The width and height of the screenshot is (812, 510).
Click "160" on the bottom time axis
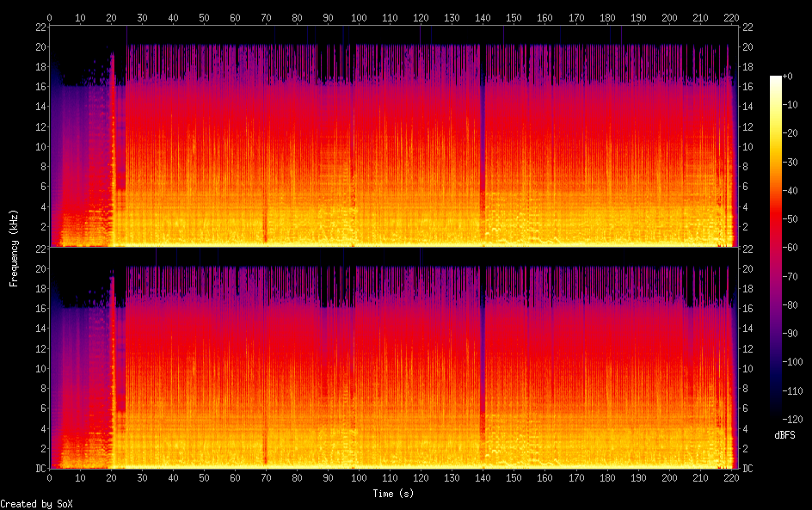544,478
